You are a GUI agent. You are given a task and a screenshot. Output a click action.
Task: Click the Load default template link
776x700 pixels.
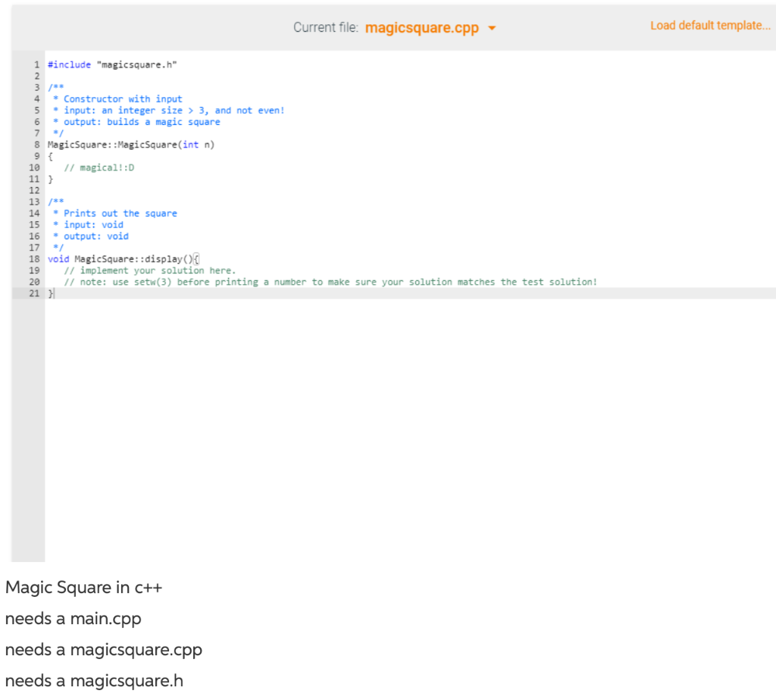[x=710, y=25]
